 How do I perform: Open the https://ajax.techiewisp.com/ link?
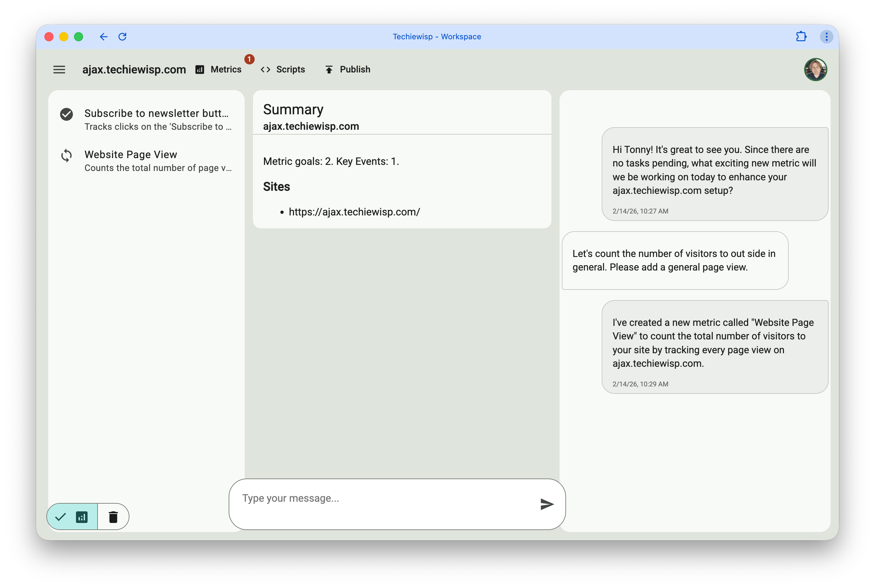[354, 212]
